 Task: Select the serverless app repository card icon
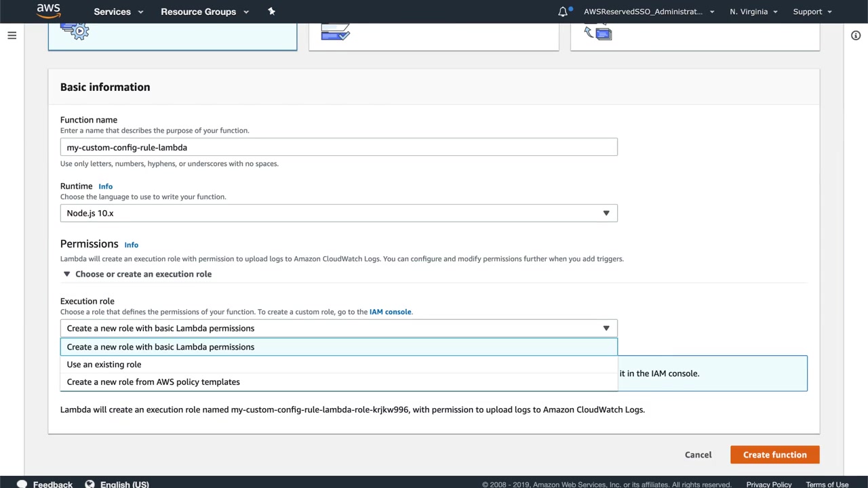597,32
